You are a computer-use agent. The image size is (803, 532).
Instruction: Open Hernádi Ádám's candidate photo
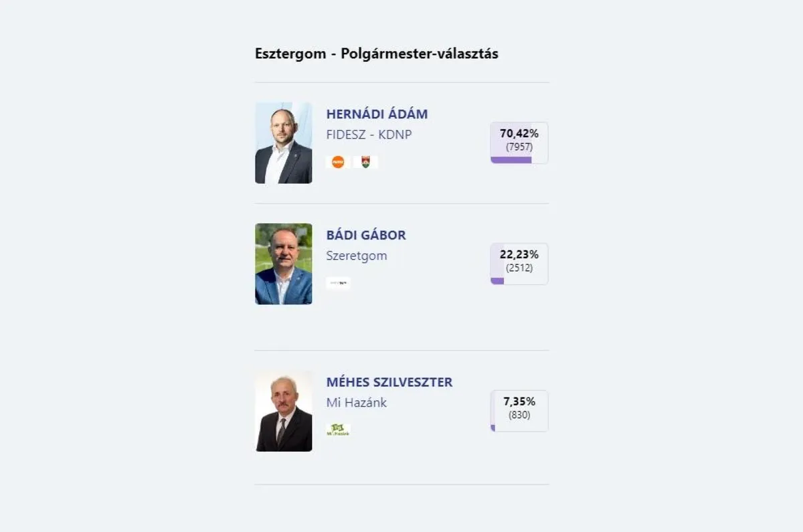[x=284, y=143]
